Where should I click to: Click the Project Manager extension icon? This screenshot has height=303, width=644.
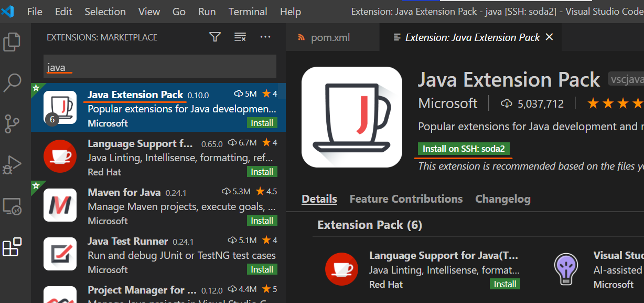click(x=60, y=295)
